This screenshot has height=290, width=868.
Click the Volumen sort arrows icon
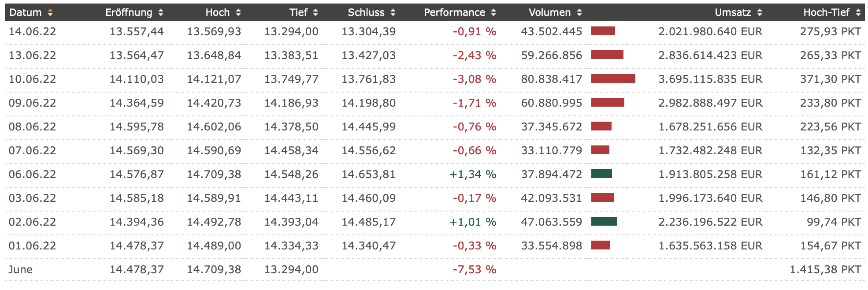click(x=579, y=13)
